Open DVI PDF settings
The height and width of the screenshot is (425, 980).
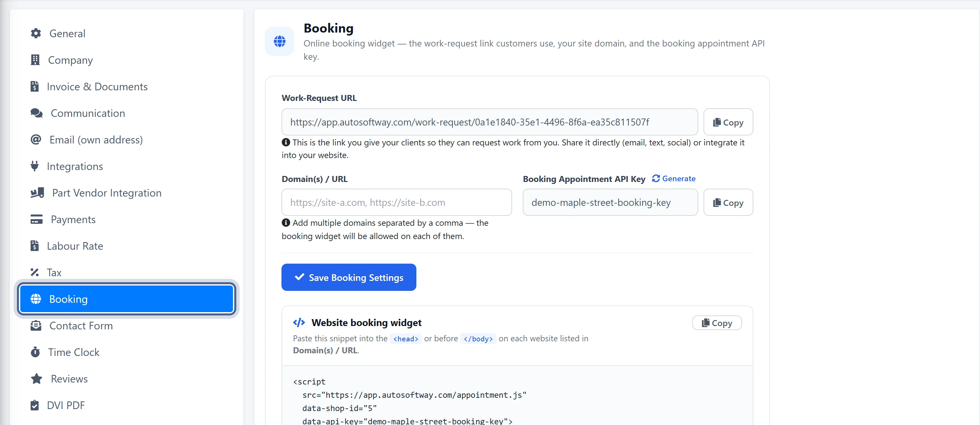pos(126,405)
